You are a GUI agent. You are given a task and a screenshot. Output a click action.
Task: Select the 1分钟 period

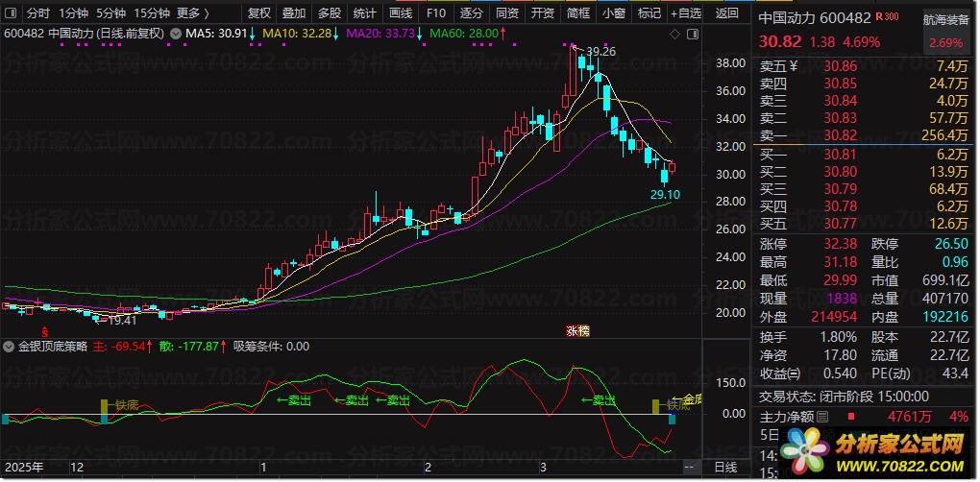[74, 13]
